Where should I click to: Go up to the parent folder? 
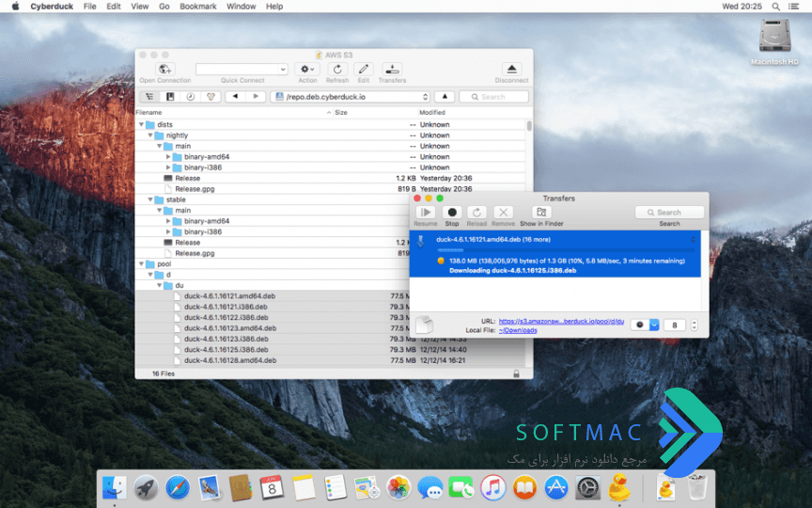click(x=445, y=97)
